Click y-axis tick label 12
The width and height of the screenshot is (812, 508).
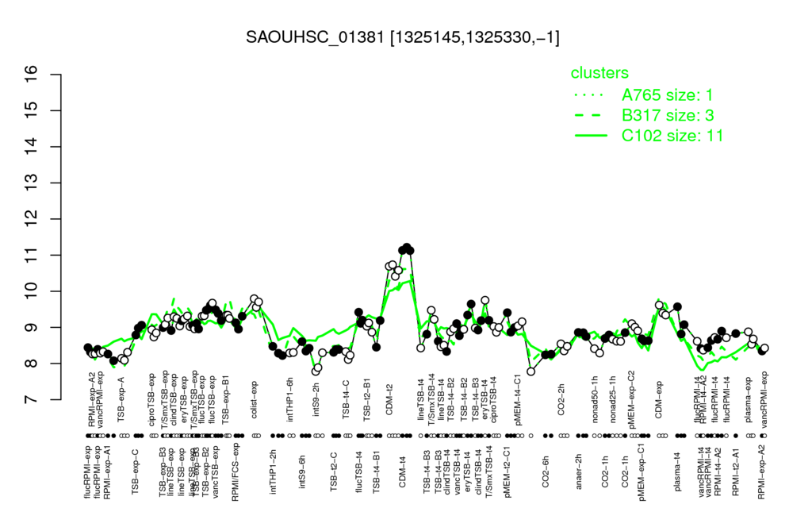click(x=32, y=219)
